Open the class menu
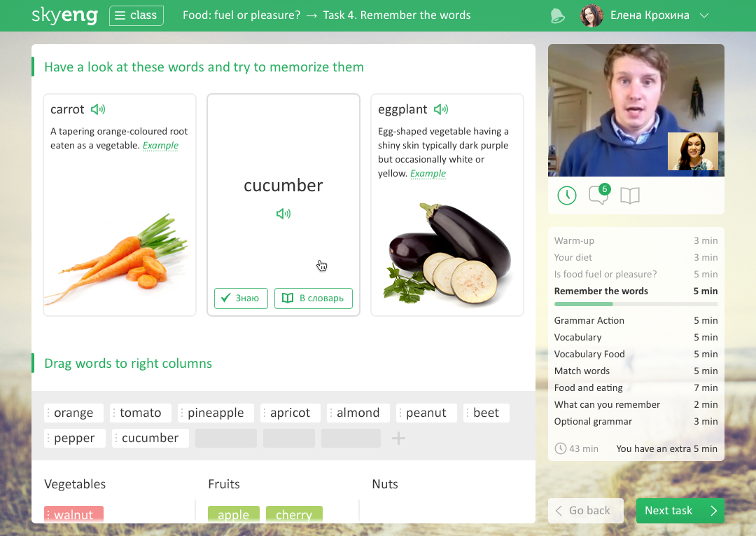Viewport: 756px width, 536px height. click(x=136, y=15)
